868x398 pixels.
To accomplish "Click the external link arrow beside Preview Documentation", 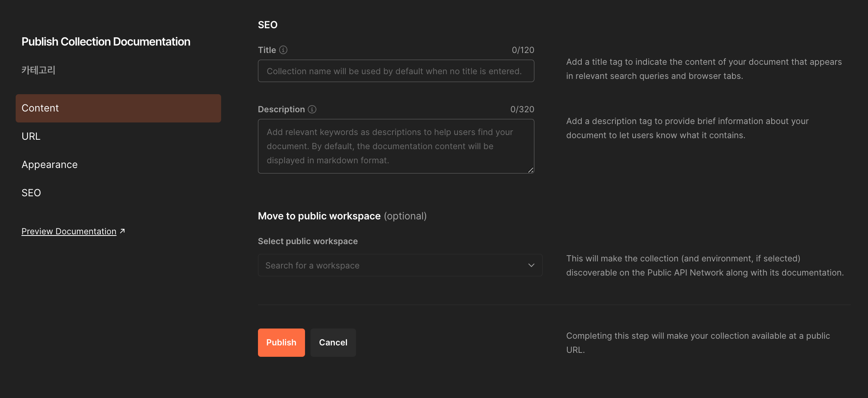I will [x=122, y=231].
